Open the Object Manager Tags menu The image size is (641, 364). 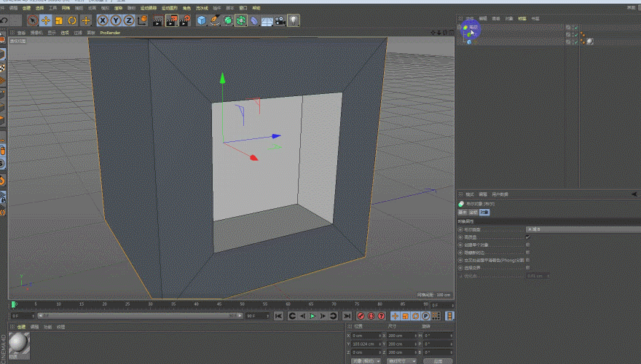pos(522,18)
